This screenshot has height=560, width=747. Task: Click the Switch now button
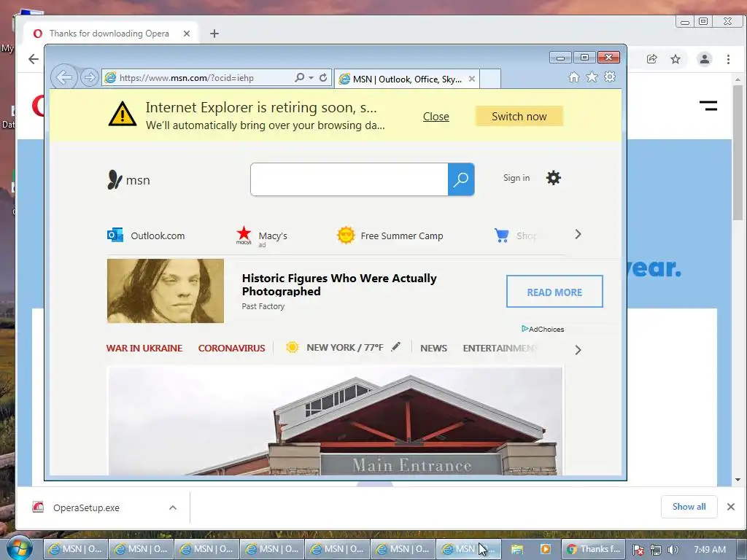(519, 116)
